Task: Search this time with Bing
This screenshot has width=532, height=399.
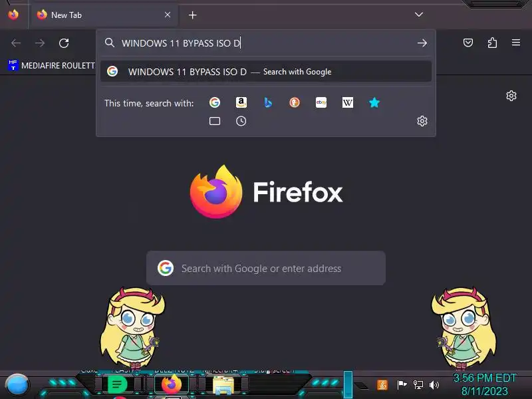Action: pos(268,102)
